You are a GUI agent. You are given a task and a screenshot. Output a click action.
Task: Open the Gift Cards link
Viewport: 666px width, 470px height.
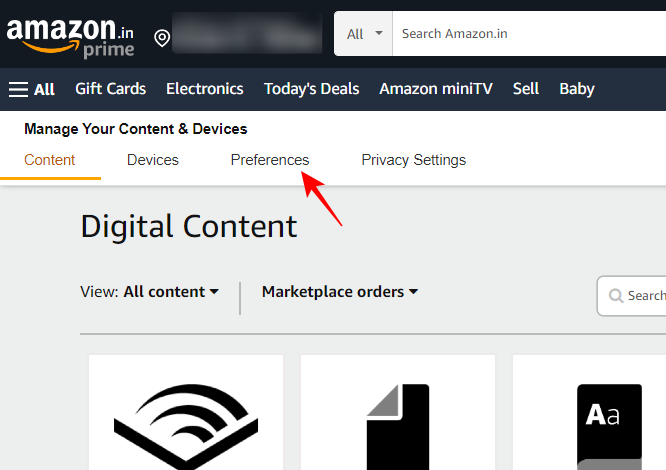[x=110, y=89]
